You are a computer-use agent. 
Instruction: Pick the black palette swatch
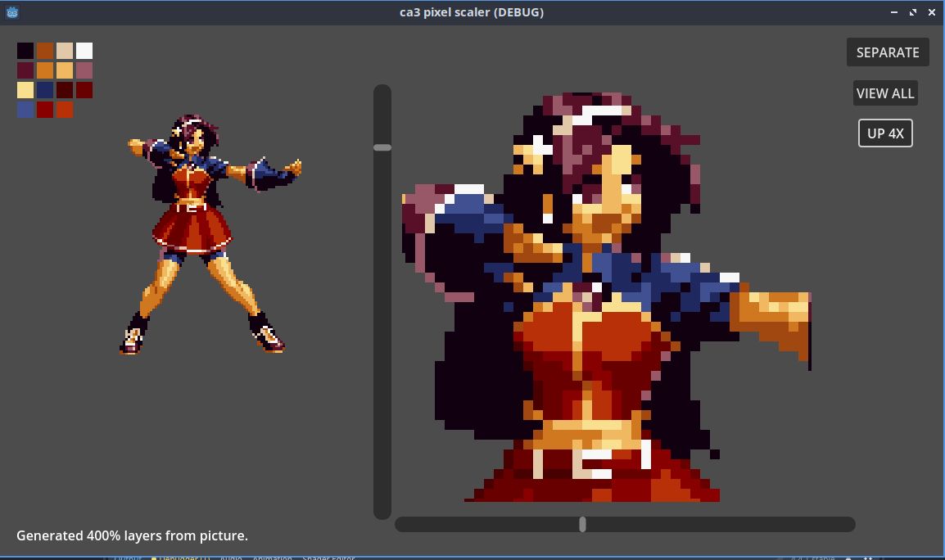coord(25,51)
